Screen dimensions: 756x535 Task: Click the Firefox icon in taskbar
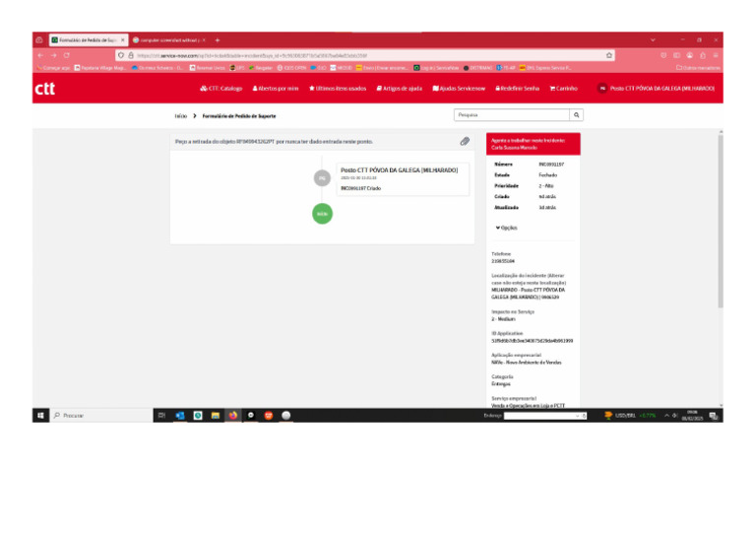(x=232, y=416)
